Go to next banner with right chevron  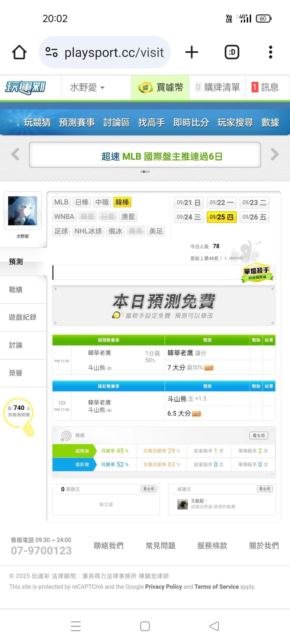(x=274, y=154)
